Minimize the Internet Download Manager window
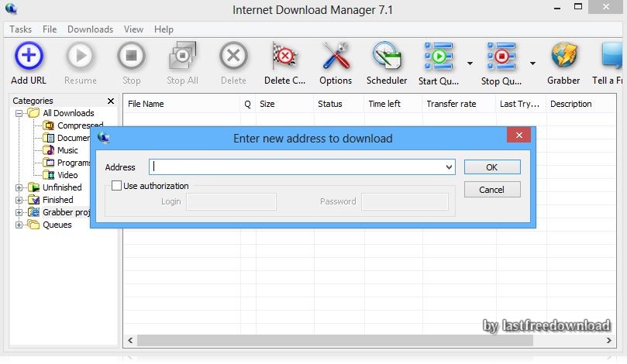The width and height of the screenshot is (627, 364). coord(557,8)
